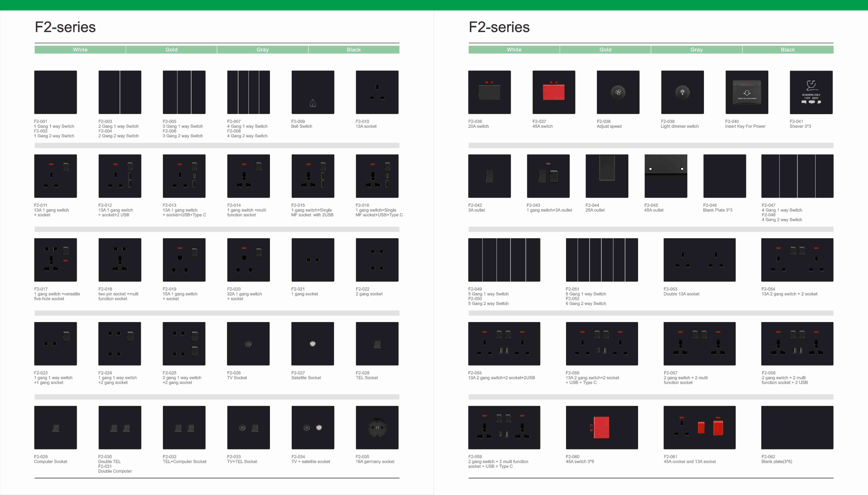
Task: Click the text "Insert Key For Power"
Action: tap(745, 126)
